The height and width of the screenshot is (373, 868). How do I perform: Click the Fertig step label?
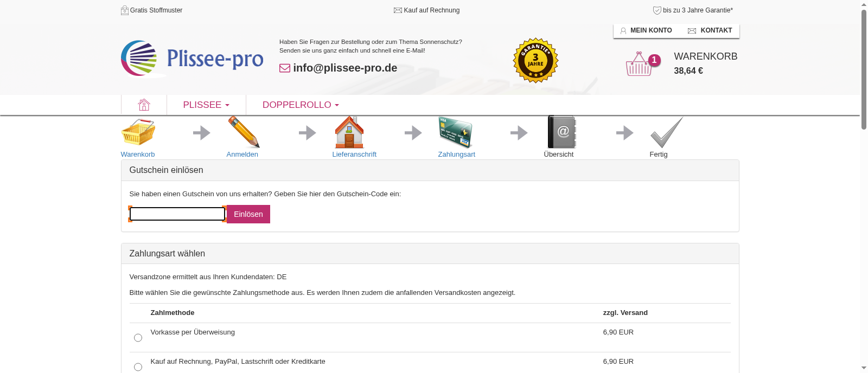coord(659,155)
